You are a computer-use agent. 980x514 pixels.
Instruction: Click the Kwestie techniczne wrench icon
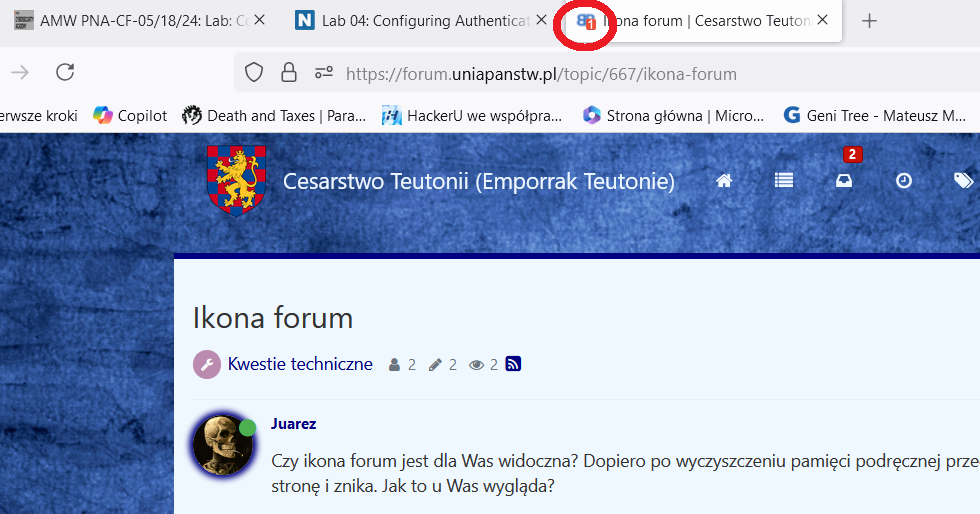tap(207, 365)
